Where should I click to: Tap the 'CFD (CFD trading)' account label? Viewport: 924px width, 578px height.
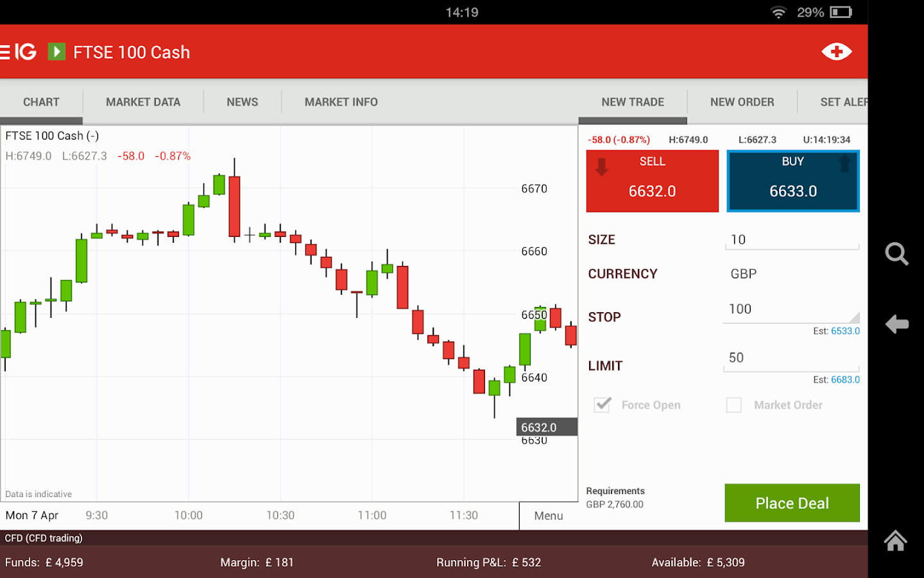tap(44, 538)
